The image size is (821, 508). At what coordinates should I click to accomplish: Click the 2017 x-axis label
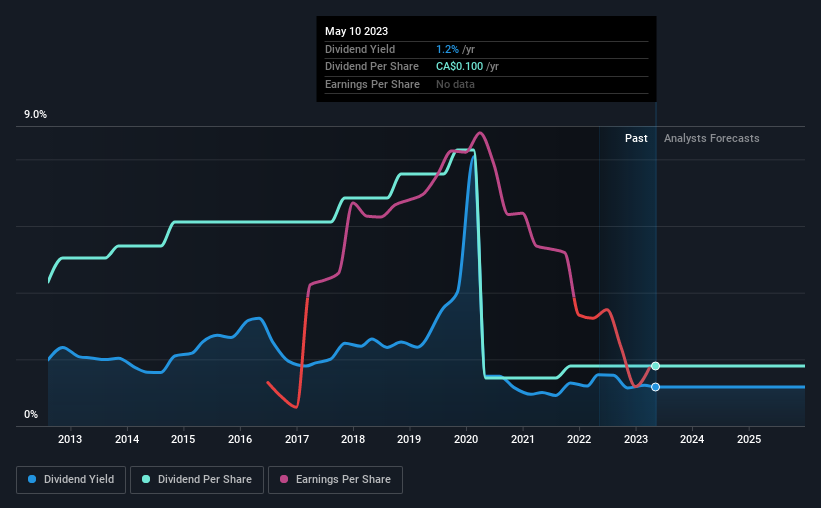[297, 439]
